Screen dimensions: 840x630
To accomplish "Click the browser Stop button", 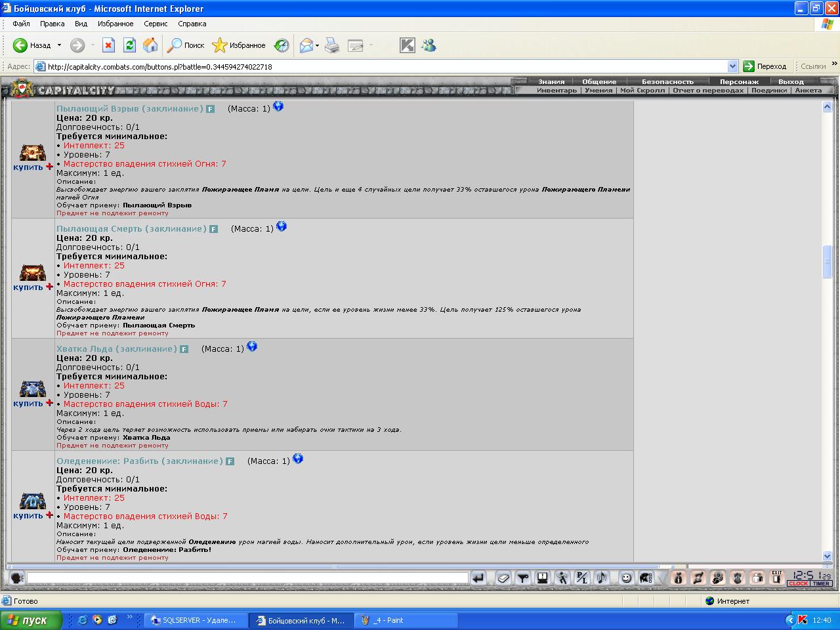I will click(109, 45).
